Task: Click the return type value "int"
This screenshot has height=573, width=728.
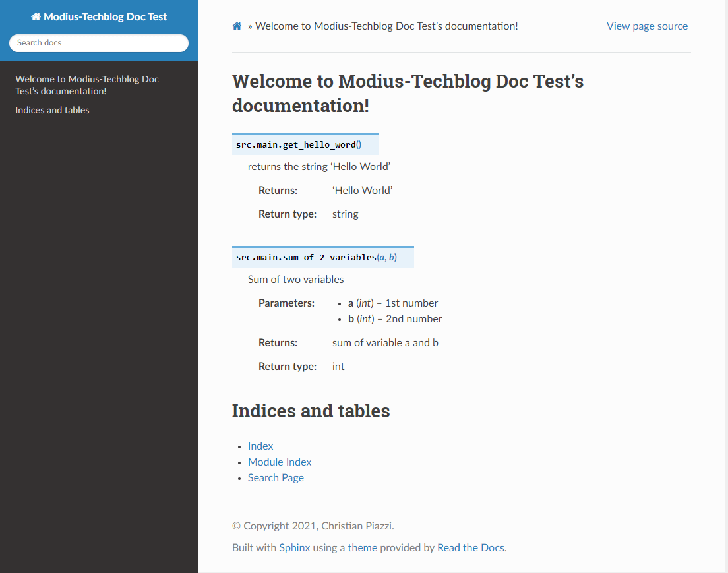Action: click(x=338, y=367)
